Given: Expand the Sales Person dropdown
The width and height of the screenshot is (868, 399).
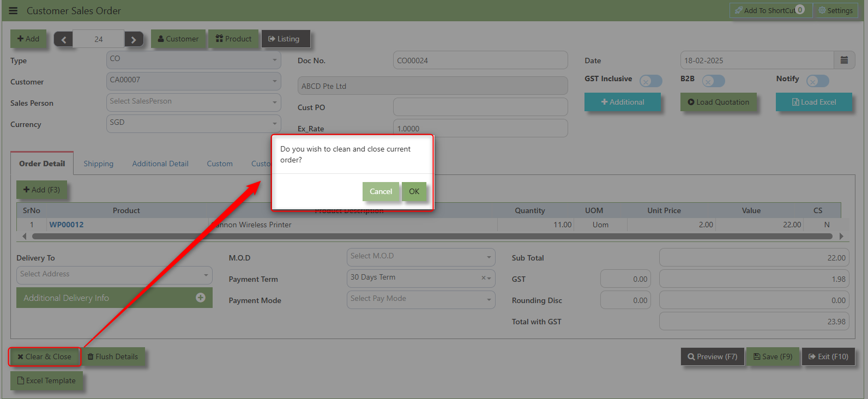Looking at the screenshot, I should pos(194,102).
